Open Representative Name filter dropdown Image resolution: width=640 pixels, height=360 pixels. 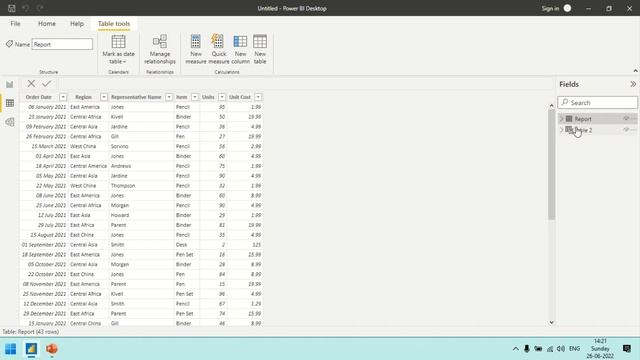[x=169, y=97]
